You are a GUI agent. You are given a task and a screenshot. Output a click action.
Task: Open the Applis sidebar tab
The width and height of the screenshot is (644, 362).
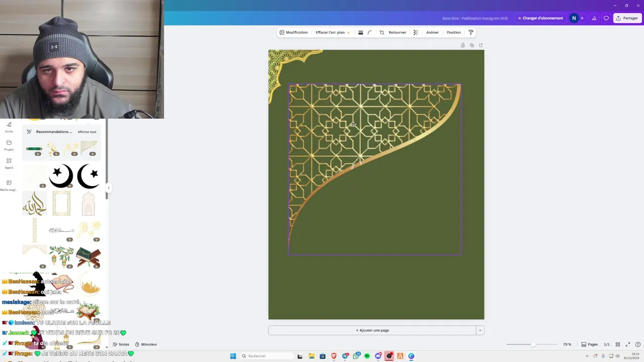pyautogui.click(x=9, y=163)
